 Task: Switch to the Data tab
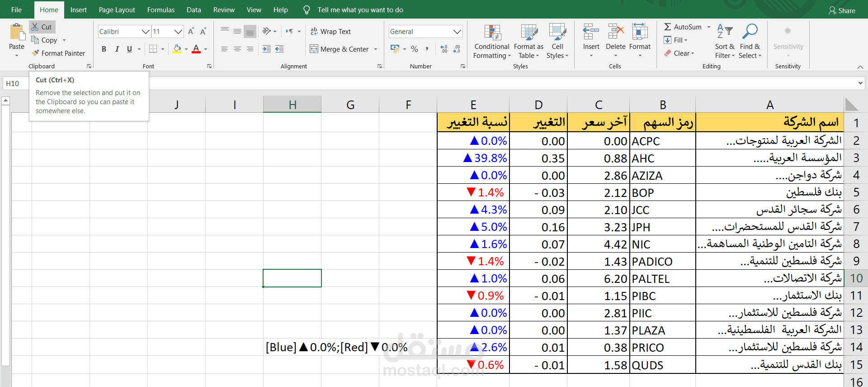194,10
